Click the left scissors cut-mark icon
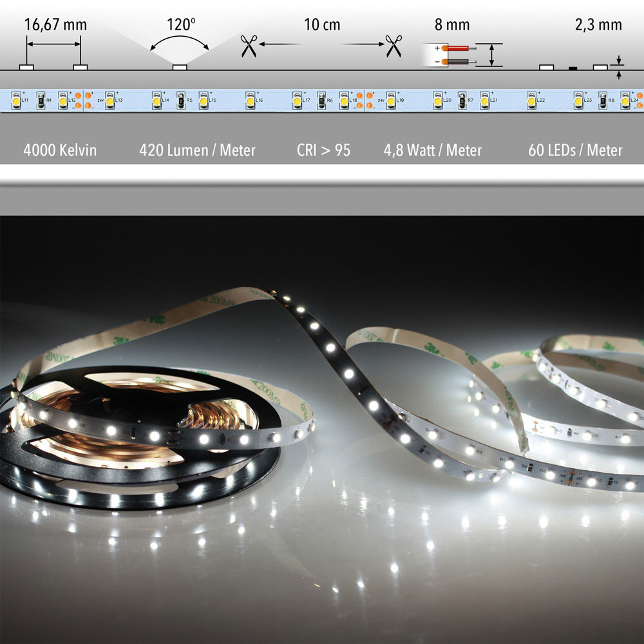This screenshot has height=644, width=644. (248, 47)
